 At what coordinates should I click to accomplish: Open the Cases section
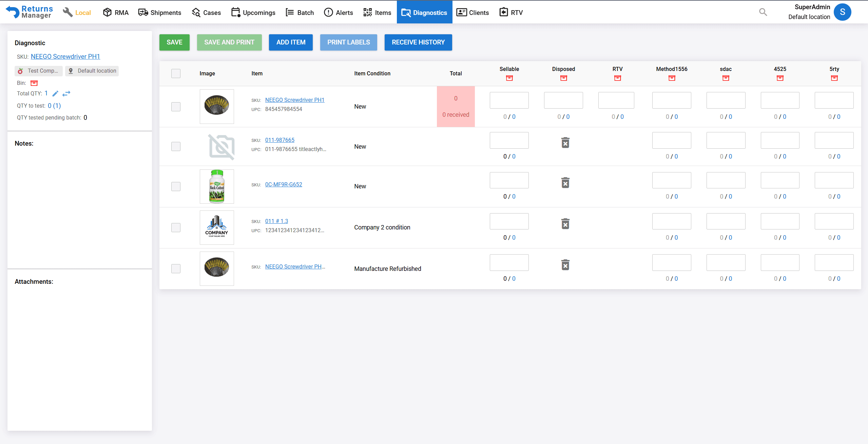[x=206, y=13]
